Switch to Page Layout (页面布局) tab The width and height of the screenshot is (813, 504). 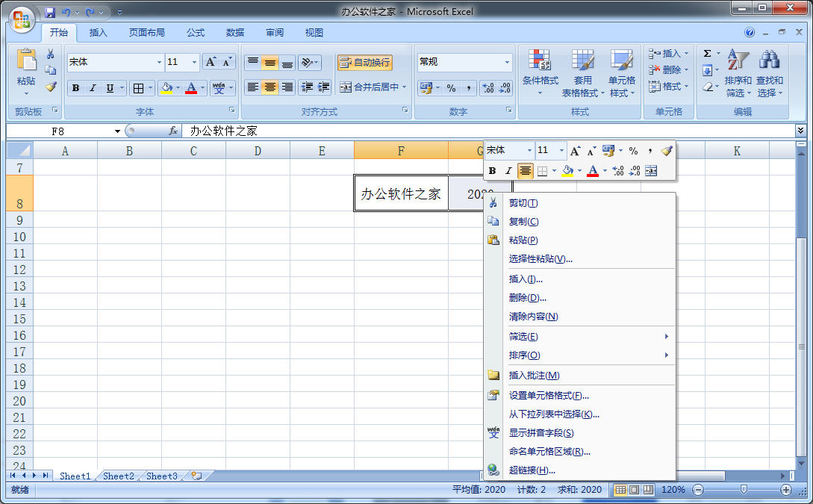(147, 33)
